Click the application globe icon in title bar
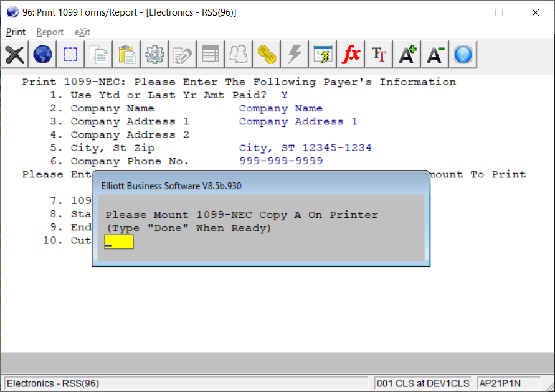Screen dimensions: 555x392 [x=12, y=12]
